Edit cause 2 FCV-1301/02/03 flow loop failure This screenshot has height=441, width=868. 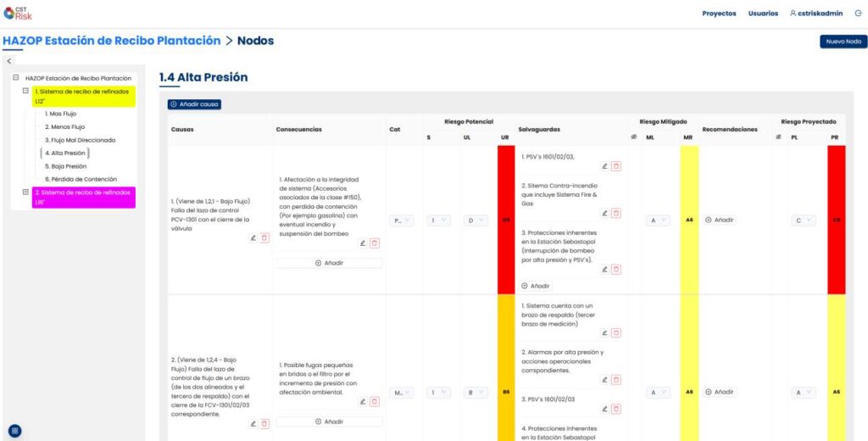253,424
